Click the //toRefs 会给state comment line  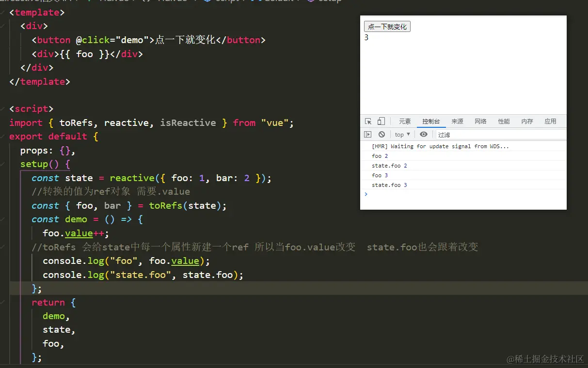255,247
